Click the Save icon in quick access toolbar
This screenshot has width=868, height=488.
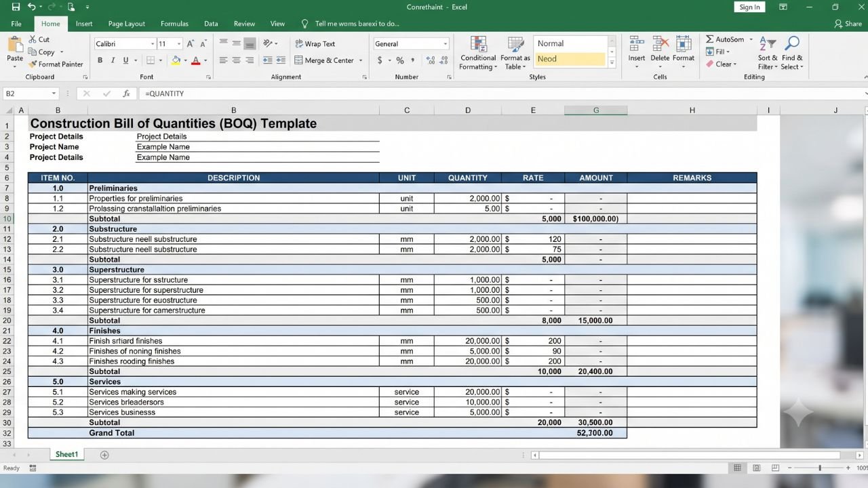(x=14, y=7)
